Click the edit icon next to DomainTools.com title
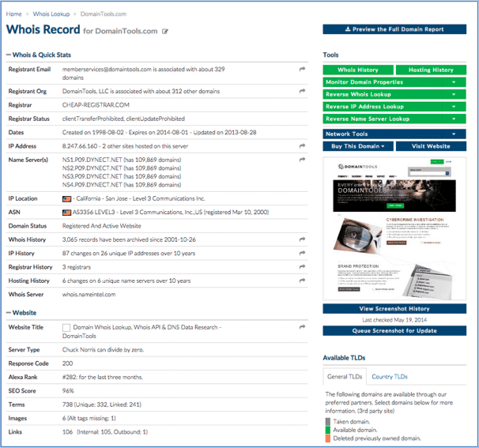 pos(165,31)
